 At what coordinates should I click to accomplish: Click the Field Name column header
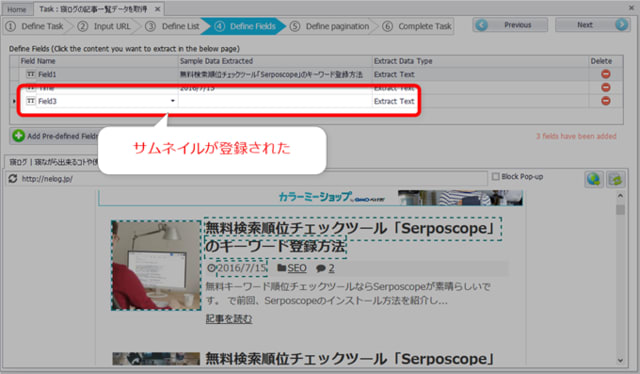99,61
